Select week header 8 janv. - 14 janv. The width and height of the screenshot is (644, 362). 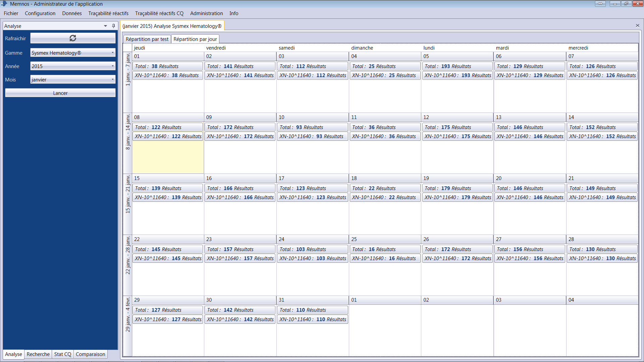tap(127, 143)
